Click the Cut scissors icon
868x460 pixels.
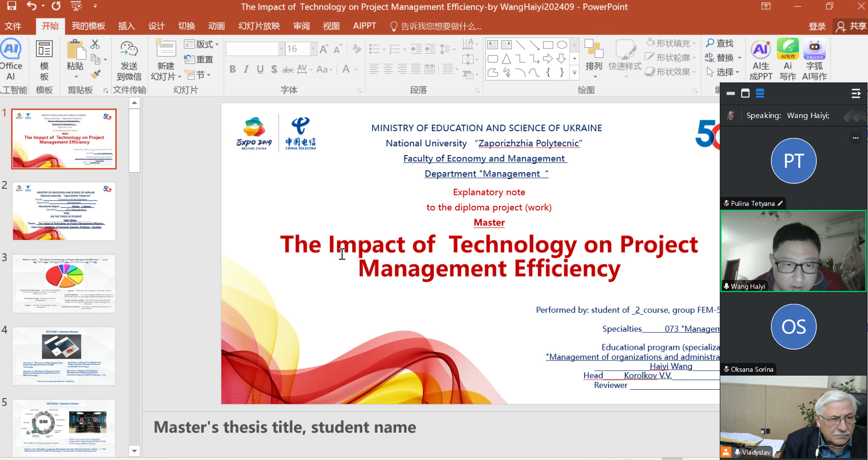tap(95, 45)
